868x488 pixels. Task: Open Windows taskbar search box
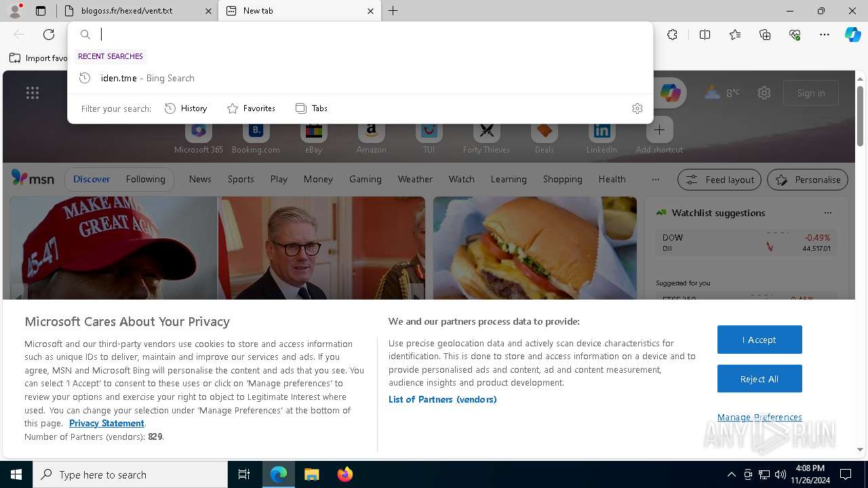tap(130, 474)
